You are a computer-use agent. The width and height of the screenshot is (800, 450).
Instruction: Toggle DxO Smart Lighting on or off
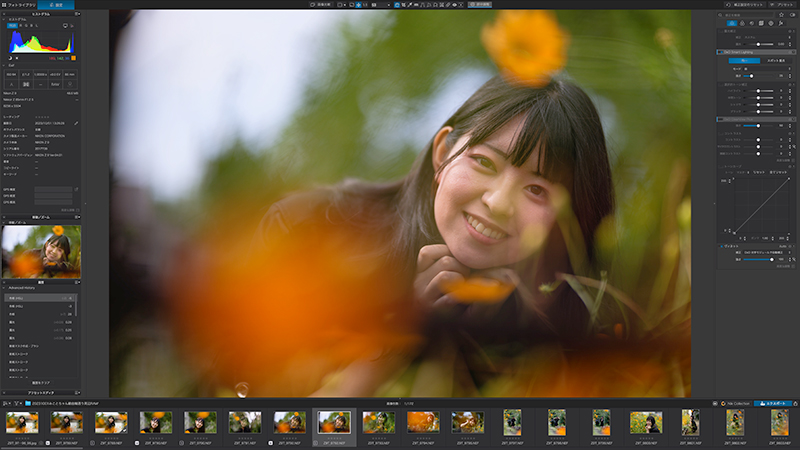point(720,52)
